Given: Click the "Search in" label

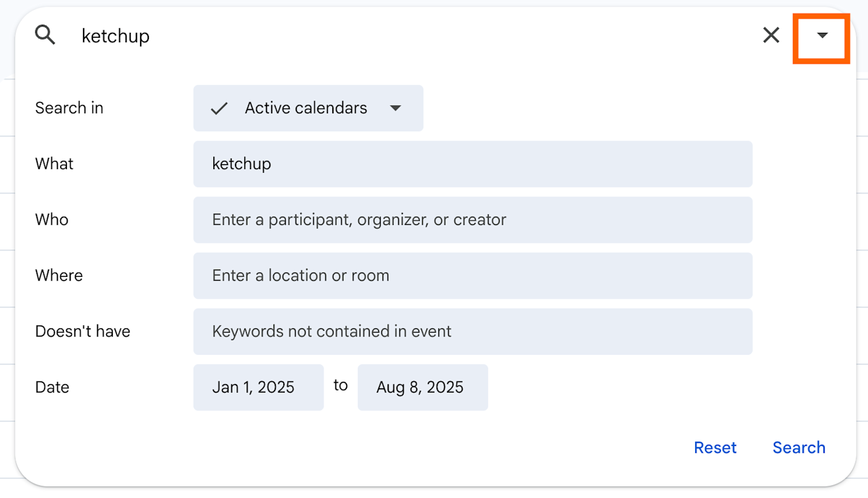Looking at the screenshot, I should click(69, 108).
